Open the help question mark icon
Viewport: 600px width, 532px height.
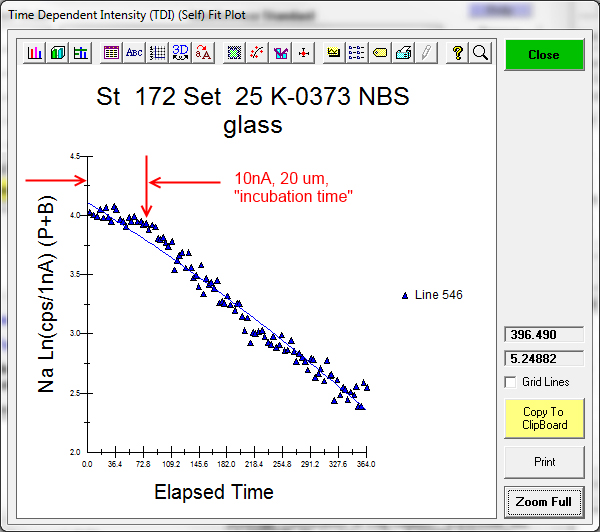[457, 53]
